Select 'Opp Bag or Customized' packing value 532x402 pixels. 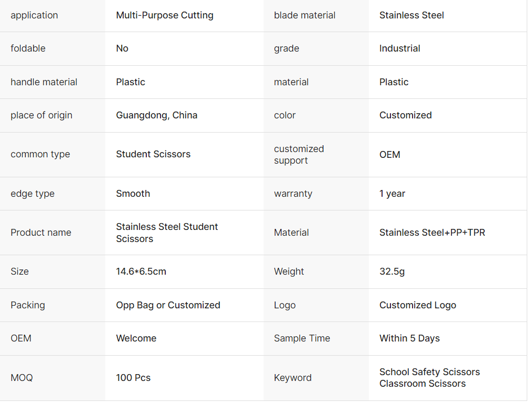pos(168,305)
